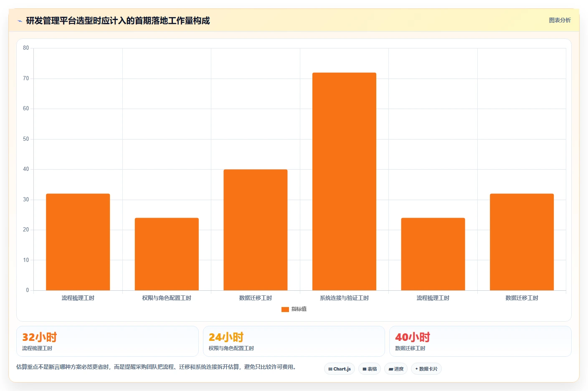Toggle the 指标值 legend entry

[294, 309]
